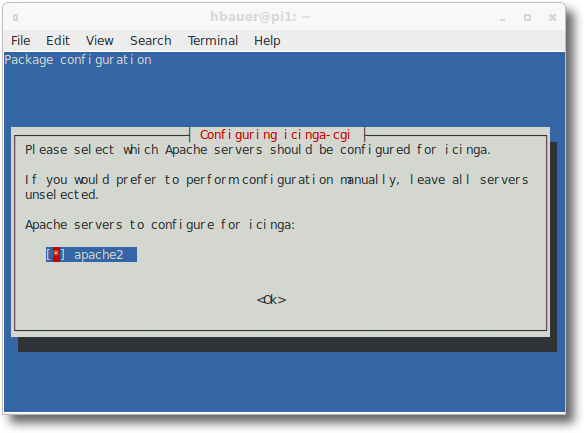
Task: Click the 'If you would prefer' paragraph
Action: click(277, 187)
